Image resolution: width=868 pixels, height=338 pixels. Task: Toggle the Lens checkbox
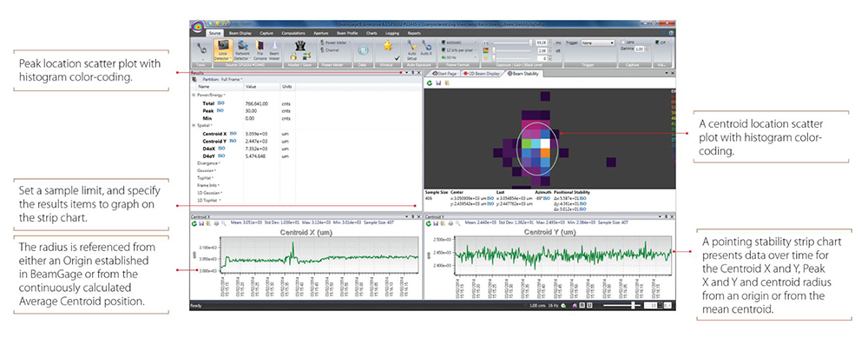624,42
